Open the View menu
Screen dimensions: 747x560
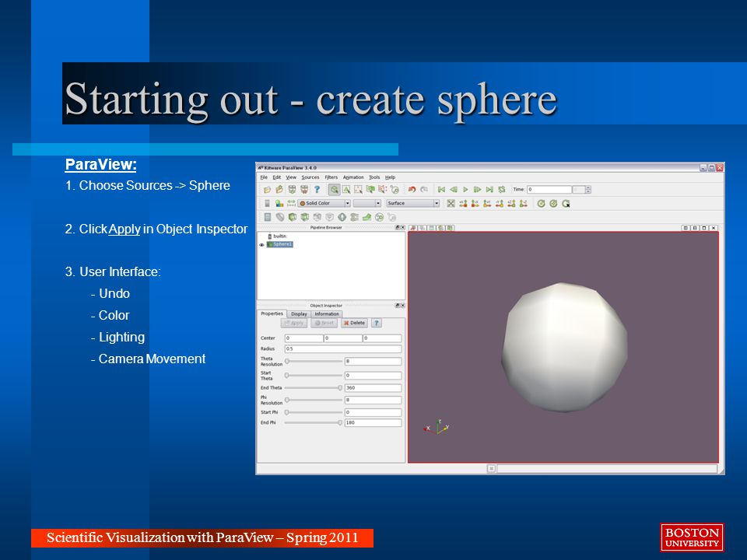291,177
